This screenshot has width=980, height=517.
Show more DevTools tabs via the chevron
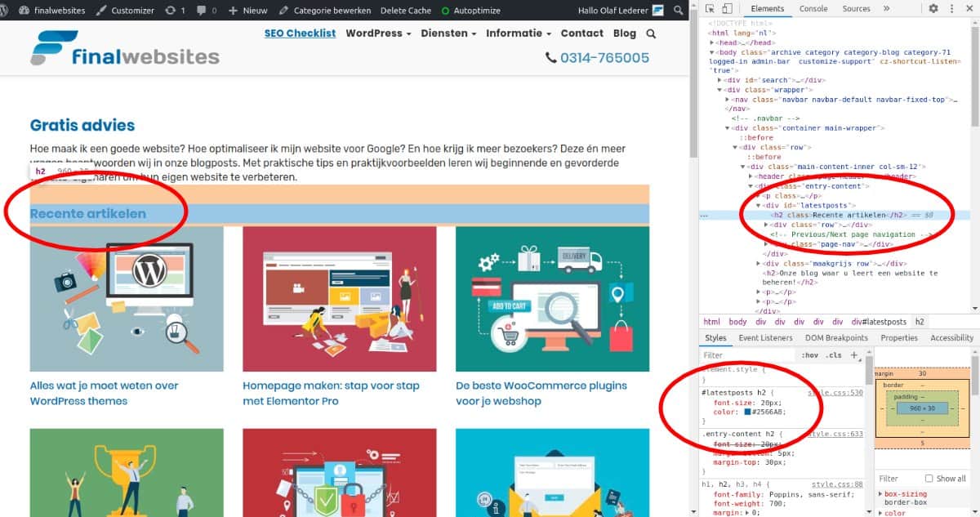coord(887,9)
